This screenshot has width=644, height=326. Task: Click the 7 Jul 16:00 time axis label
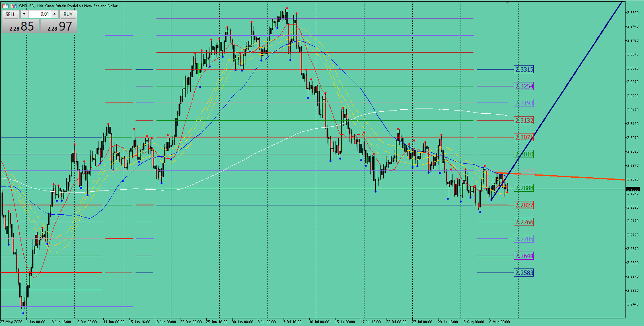click(292, 322)
